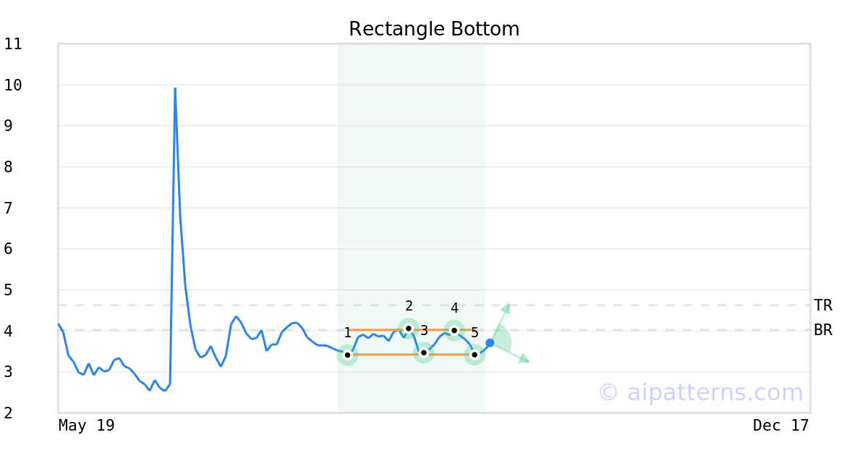
Task: Click the lower orange support line
Action: 411,355
